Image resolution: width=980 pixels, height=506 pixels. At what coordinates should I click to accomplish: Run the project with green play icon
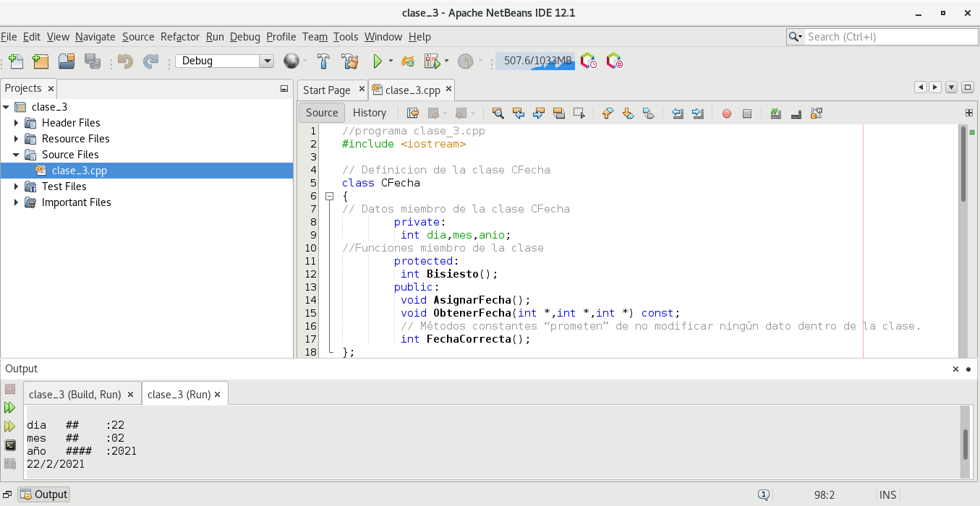377,61
